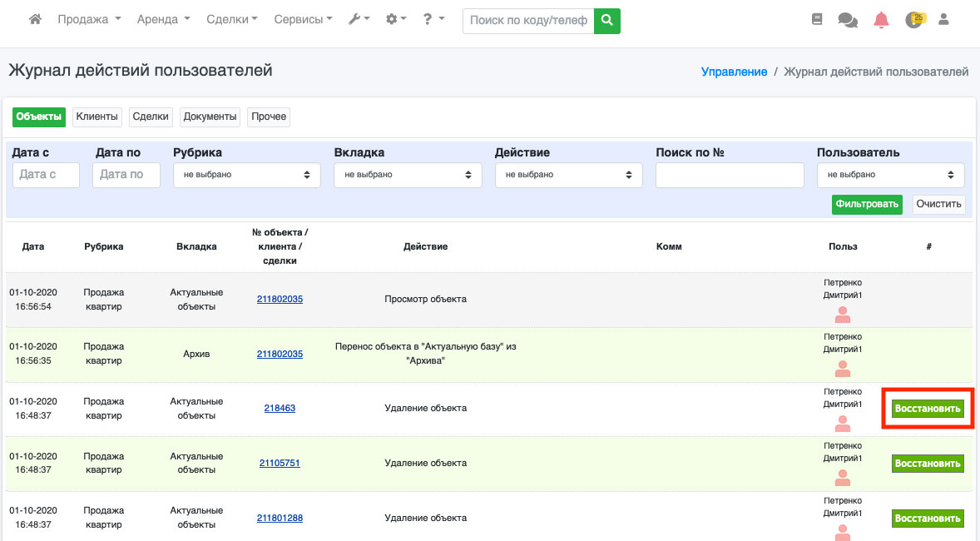The image size is (980, 541).
Task: Expand the Рубрика dropdown filter
Action: click(x=247, y=175)
